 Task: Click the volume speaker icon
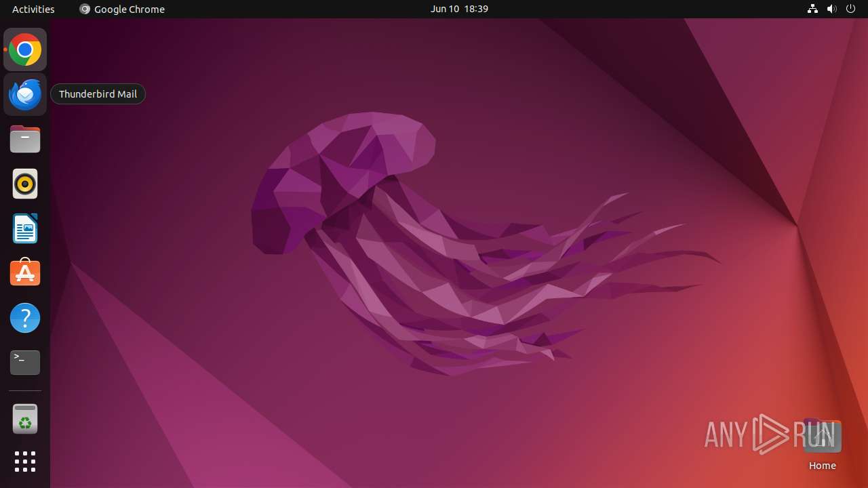pos(832,9)
